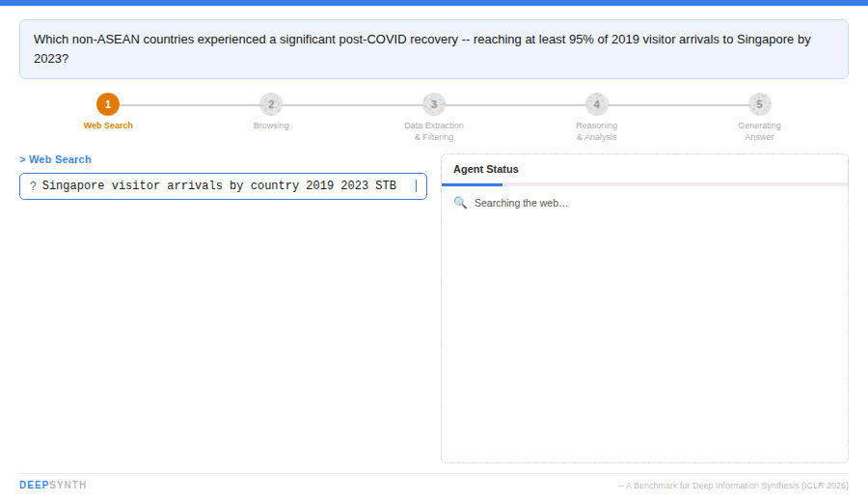The width and height of the screenshot is (868, 502).
Task: Click the Generating Answer step label
Action: click(x=760, y=131)
